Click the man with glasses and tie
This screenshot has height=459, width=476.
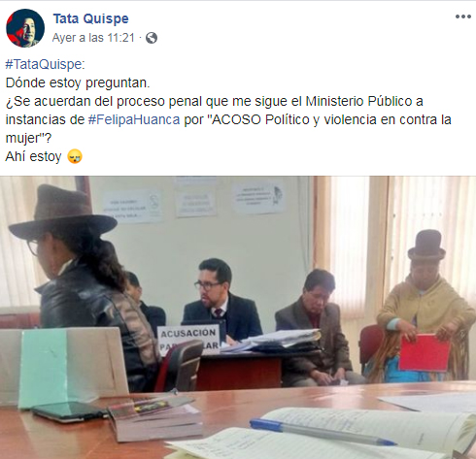[221, 299]
